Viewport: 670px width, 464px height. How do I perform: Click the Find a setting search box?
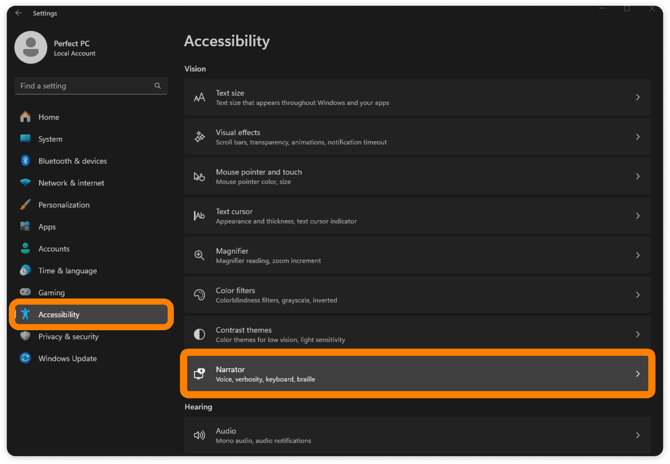91,86
